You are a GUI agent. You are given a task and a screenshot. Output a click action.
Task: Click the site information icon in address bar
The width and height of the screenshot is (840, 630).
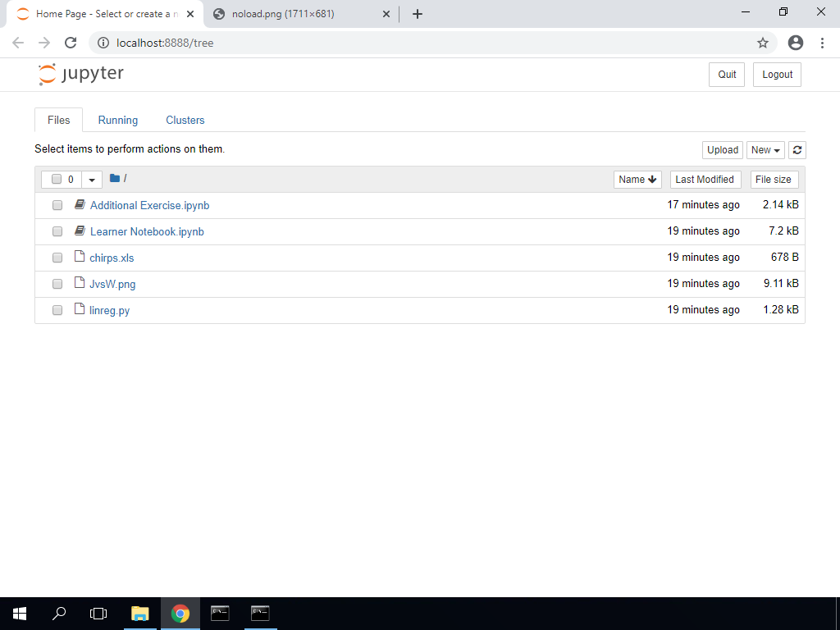(x=103, y=43)
